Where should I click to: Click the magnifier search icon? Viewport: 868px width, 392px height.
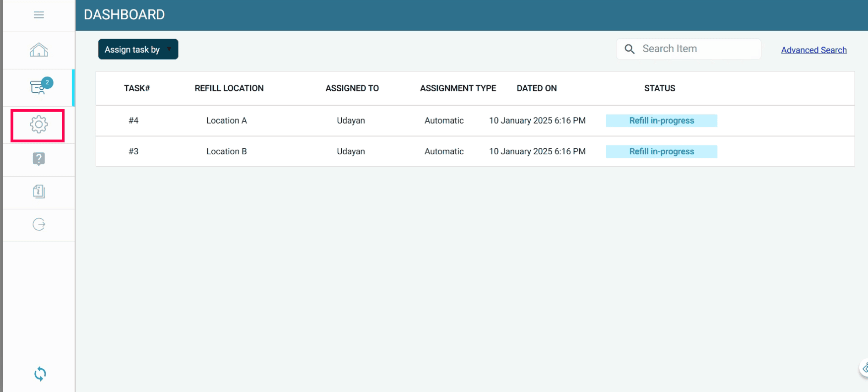[629, 49]
